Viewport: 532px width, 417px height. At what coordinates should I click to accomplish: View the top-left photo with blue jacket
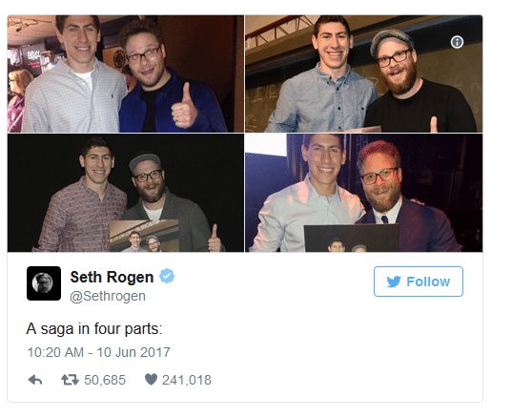point(126,73)
